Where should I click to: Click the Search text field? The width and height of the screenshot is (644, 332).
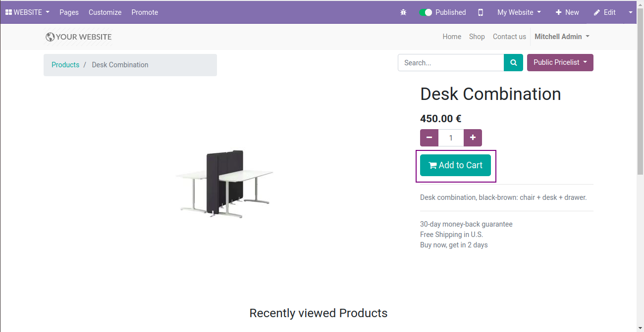point(451,63)
